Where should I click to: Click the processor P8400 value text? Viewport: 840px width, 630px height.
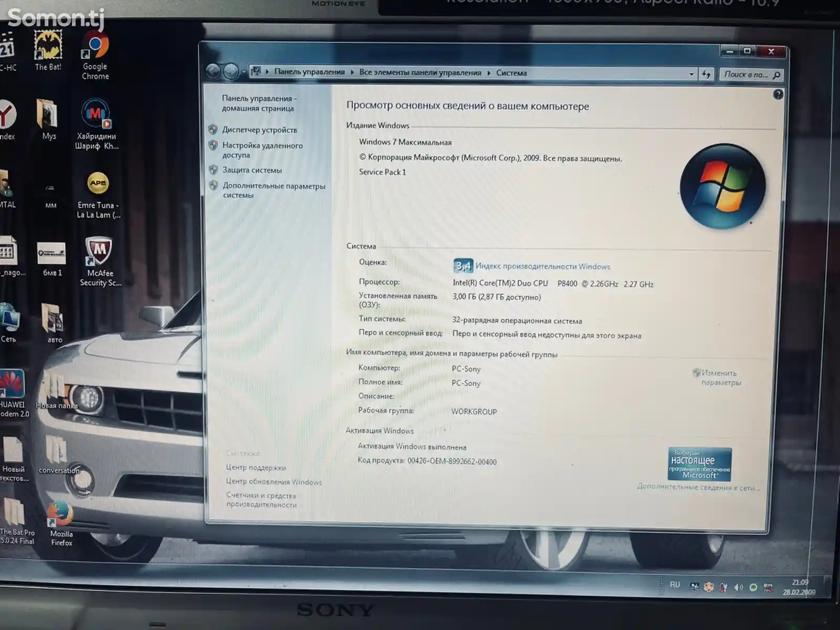553,283
